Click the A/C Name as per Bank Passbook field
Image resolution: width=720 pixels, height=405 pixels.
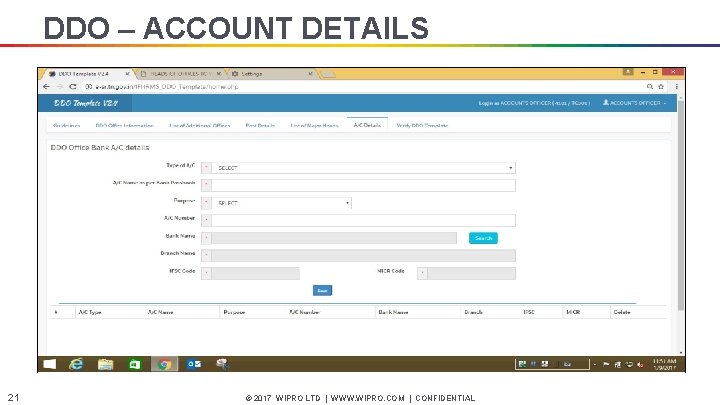click(x=363, y=185)
